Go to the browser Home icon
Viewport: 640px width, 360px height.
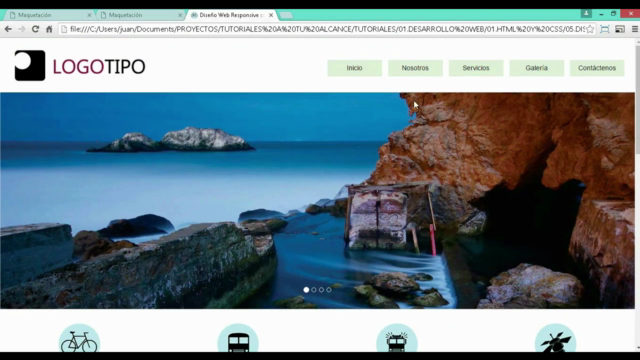coord(49,29)
